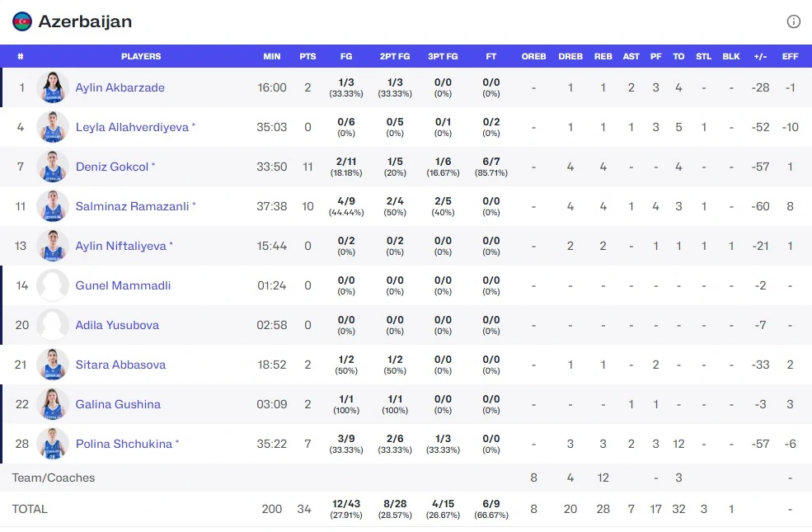Viewport: 812px width, 532px height.
Task: Select Polina Shchukina's profile photo
Action: pyautogui.click(x=53, y=444)
